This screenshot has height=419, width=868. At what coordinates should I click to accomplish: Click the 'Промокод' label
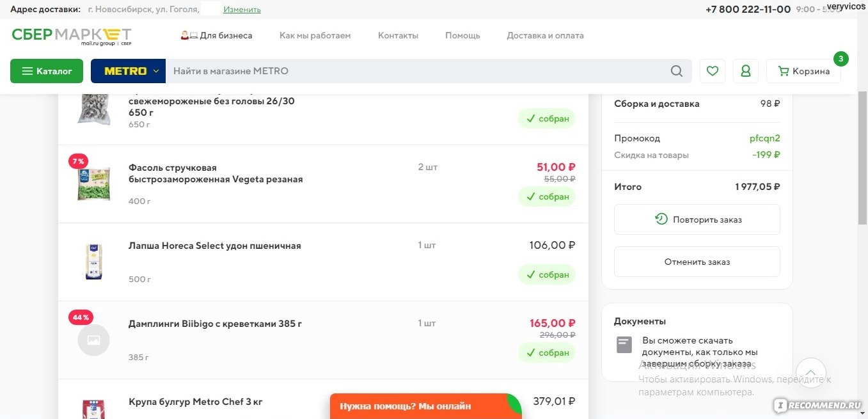[637, 138]
